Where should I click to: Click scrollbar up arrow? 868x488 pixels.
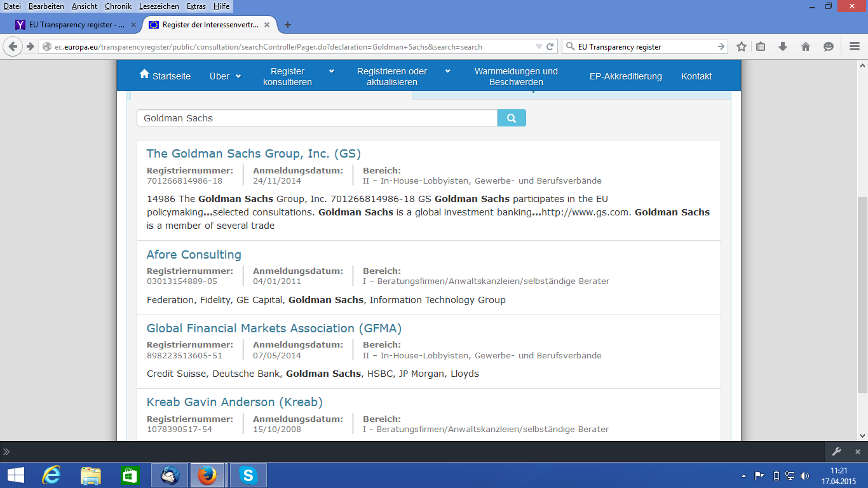pyautogui.click(x=862, y=65)
